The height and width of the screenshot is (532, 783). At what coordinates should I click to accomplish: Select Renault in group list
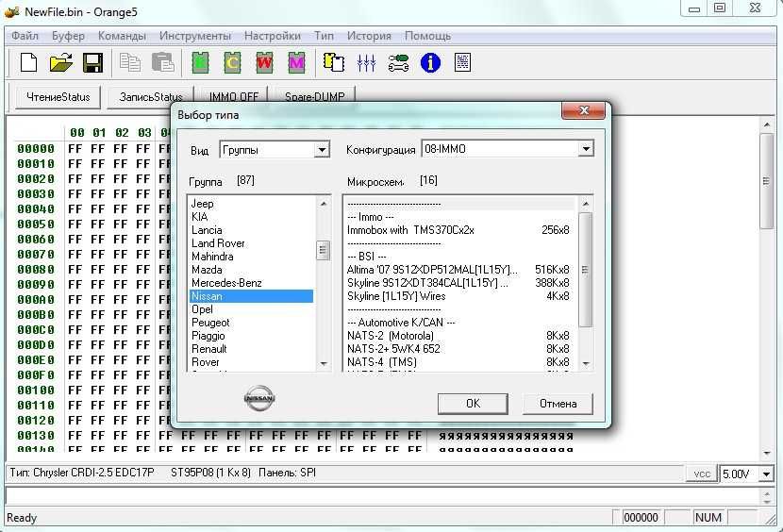[251, 349]
